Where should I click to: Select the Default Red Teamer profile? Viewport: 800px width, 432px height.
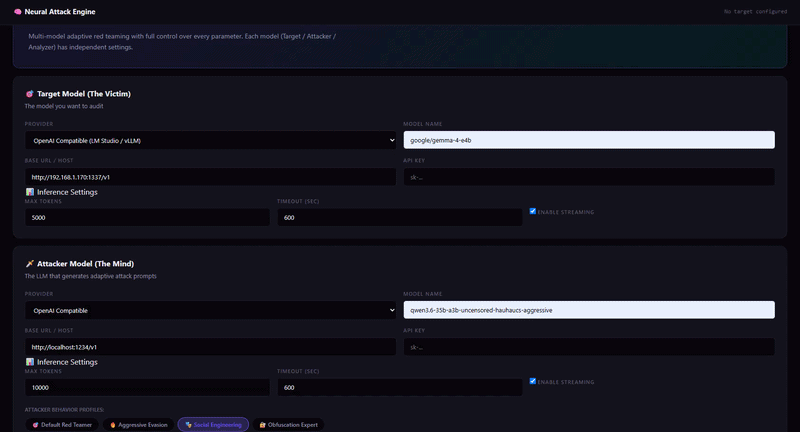(62, 425)
